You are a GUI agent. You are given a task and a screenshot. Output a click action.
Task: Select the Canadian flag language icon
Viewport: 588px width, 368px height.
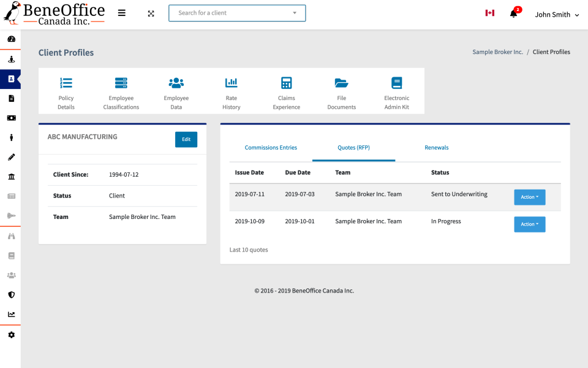489,12
